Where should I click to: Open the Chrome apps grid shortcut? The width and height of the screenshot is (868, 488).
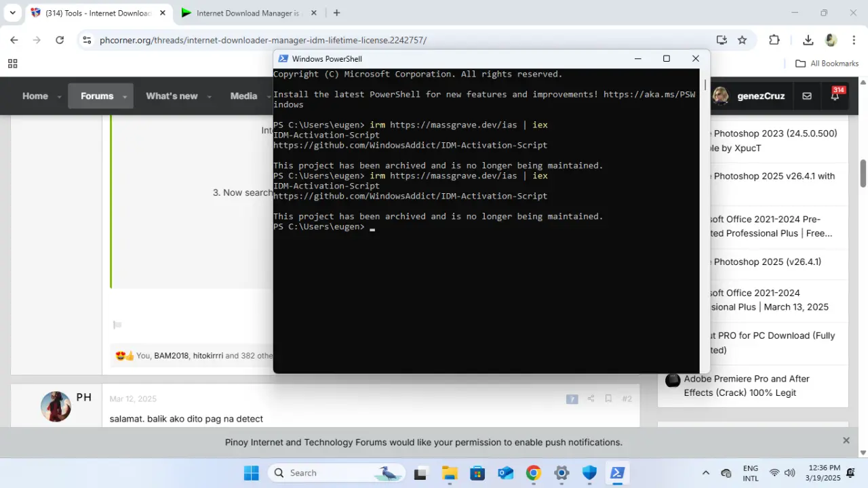(x=12, y=64)
